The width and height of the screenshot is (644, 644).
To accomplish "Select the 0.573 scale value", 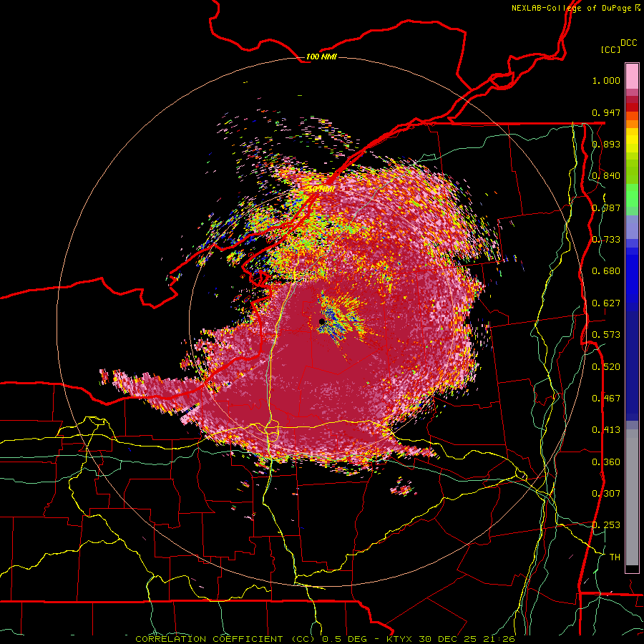I will (x=606, y=334).
